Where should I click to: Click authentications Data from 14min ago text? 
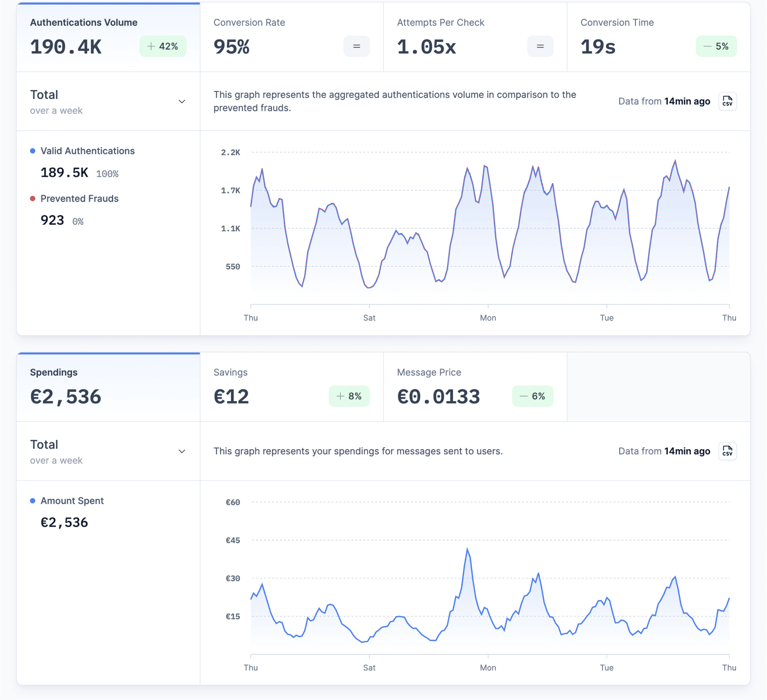(664, 101)
